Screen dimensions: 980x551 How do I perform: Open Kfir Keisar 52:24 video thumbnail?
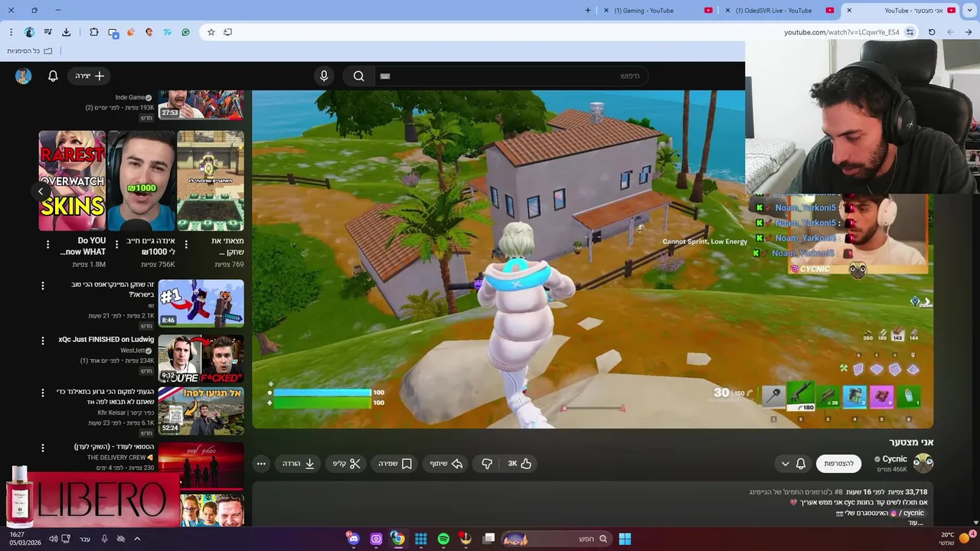point(201,411)
